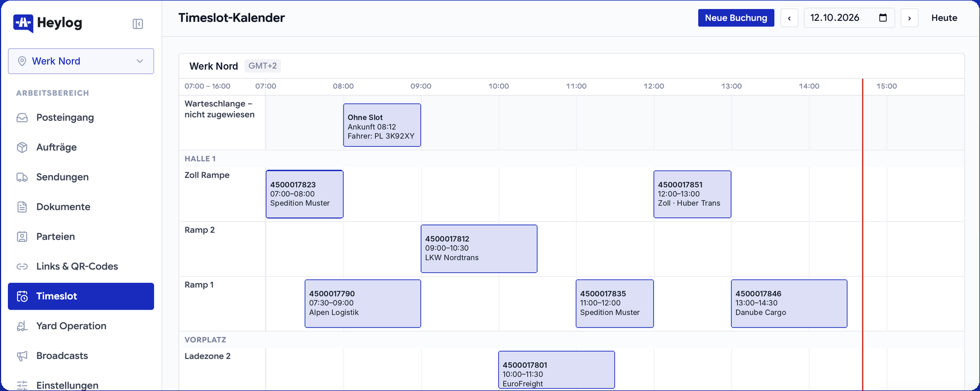Click the Zoll Rampe row label
The height and width of the screenshot is (391, 980).
pyautogui.click(x=207, y=175)
